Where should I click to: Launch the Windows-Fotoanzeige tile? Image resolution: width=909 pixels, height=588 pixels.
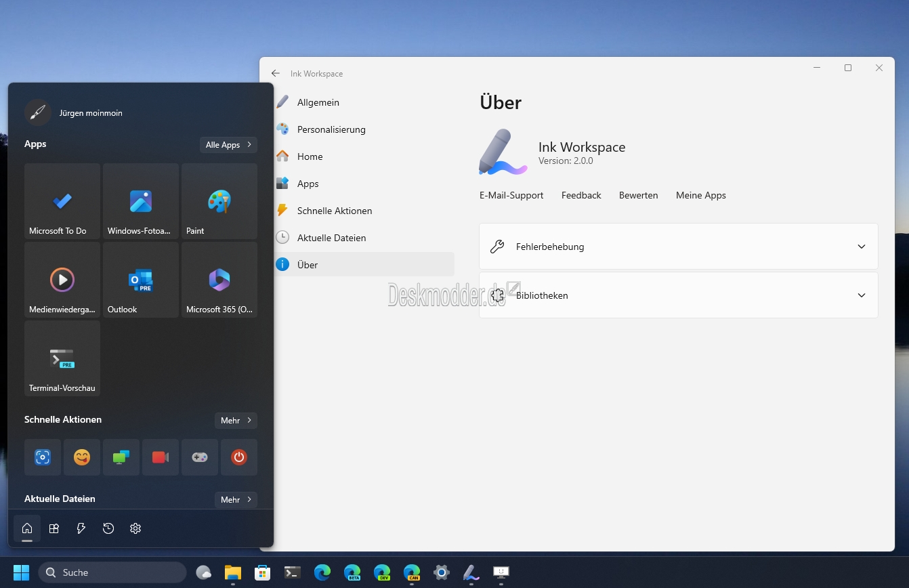tap(141, 201)
